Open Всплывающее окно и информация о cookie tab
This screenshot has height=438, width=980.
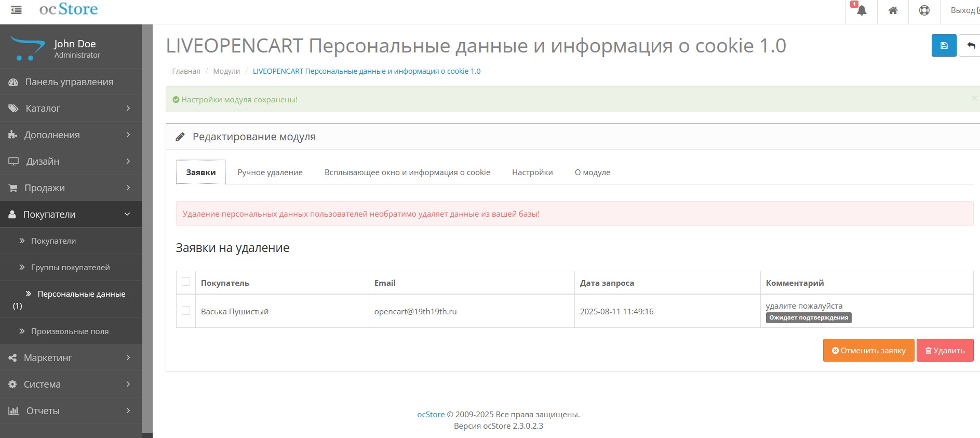[407, 172]
